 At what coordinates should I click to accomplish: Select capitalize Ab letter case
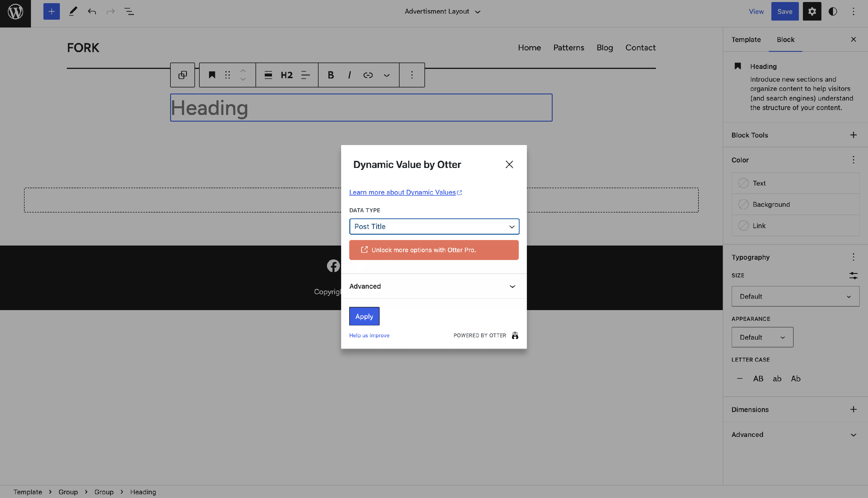tap(796, 379)
